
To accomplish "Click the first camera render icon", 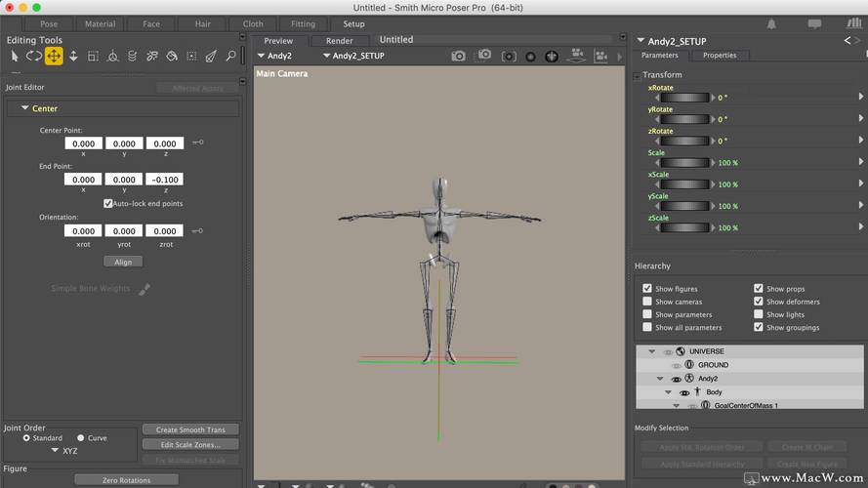I will 458,57.
